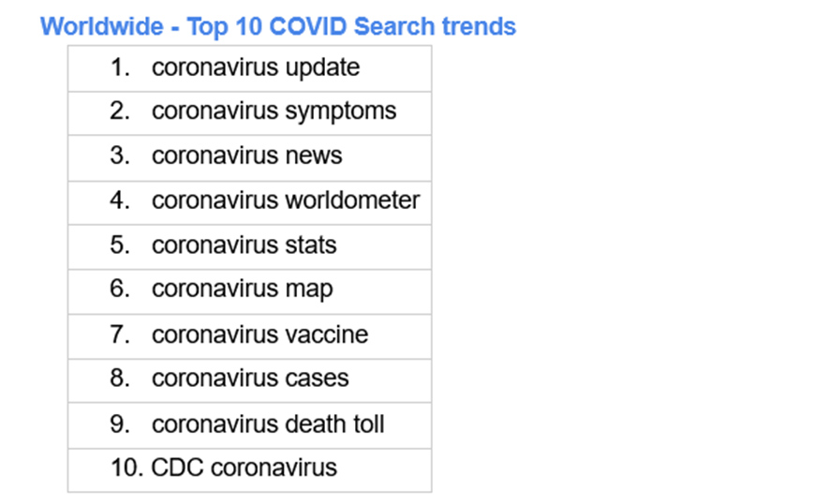The width and height of the screenshot is (813, 504).
Task: Select rank number 8 beside coronavirus cases
Action: (x=119, y=378)
